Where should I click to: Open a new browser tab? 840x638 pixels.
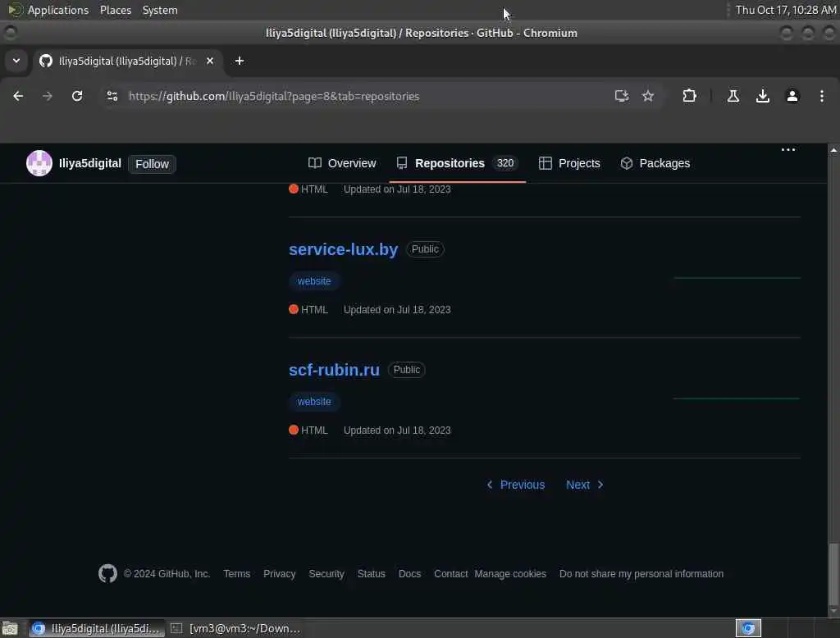tap(240, 61)
